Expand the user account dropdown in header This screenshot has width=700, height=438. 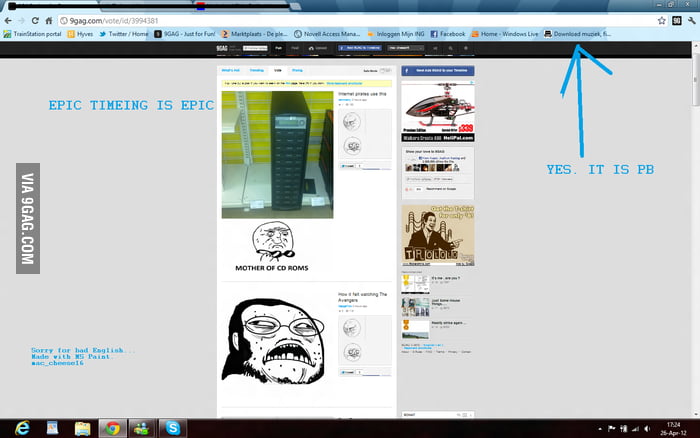click(x=405, y=48)
